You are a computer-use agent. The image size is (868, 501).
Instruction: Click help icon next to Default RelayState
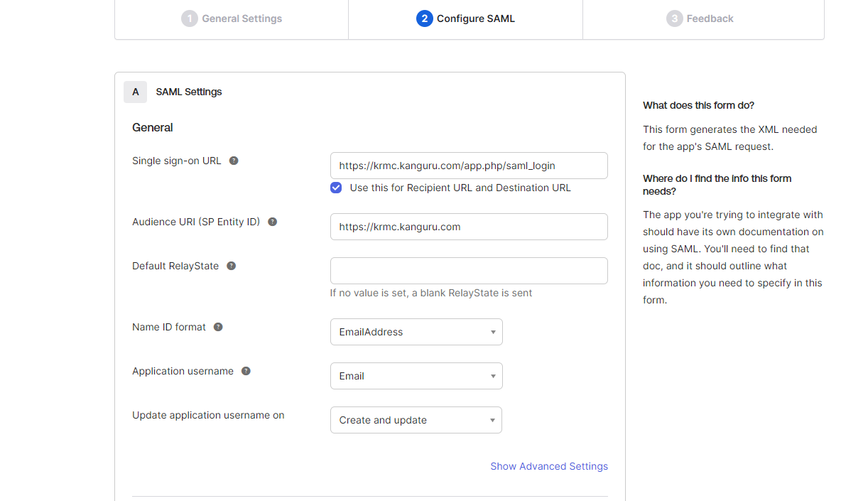231,266
